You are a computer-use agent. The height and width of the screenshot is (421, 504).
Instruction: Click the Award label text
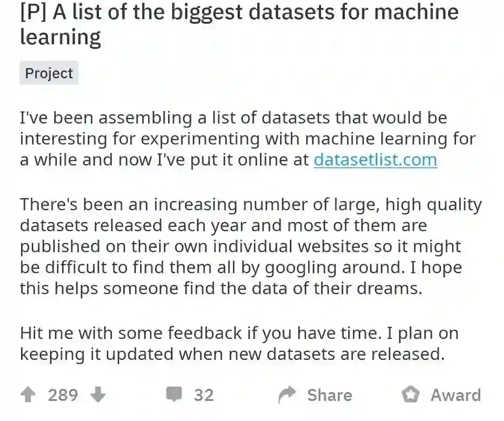click(455, 395)
